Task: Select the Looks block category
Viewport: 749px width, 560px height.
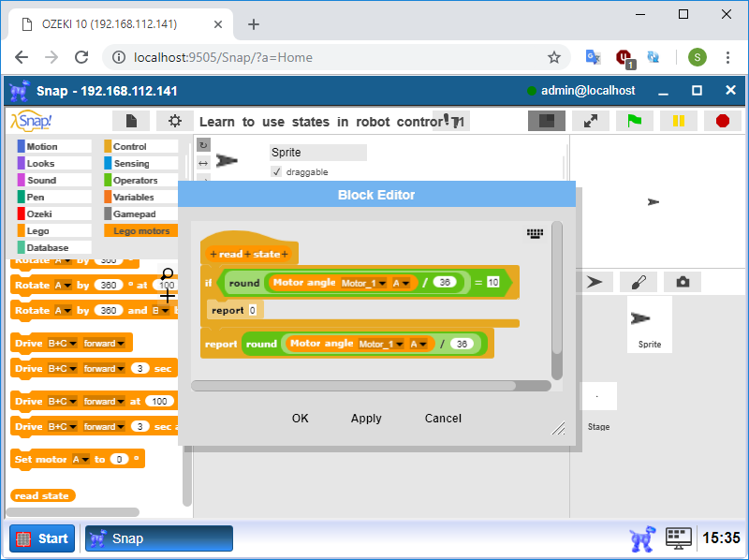Action: pos(54,163)
